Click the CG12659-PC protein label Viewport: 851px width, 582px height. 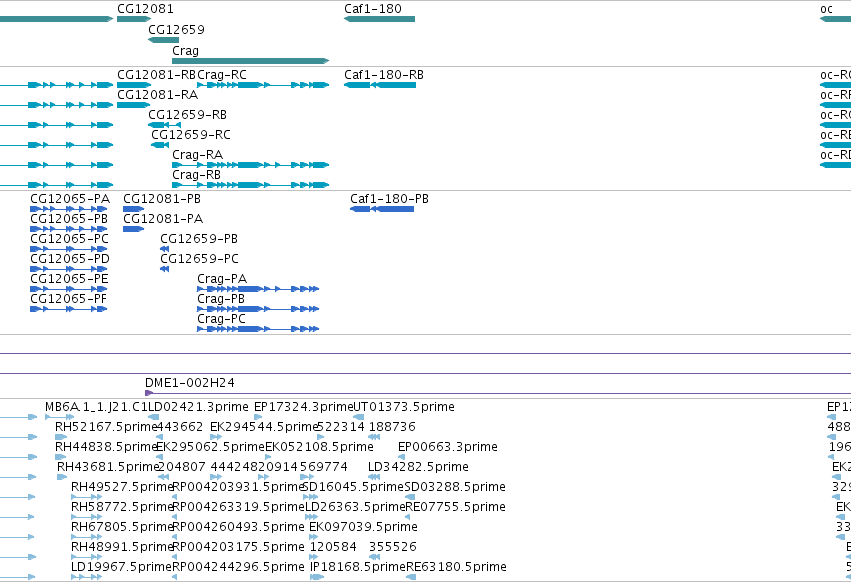pyautogui.click(x=199, y=259)
